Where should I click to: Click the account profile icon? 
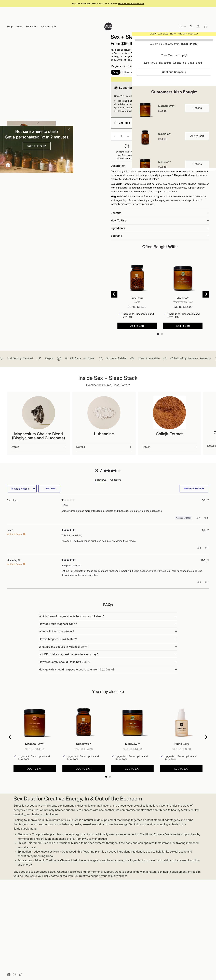(x=198, y=27)
